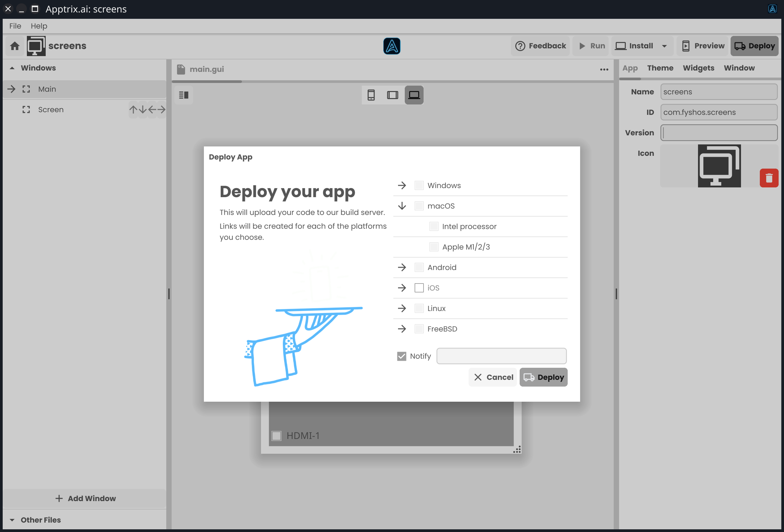Open the more options menu on main.gui
The width and height of the screenshot is (784, 532).
tap(604, 70)
